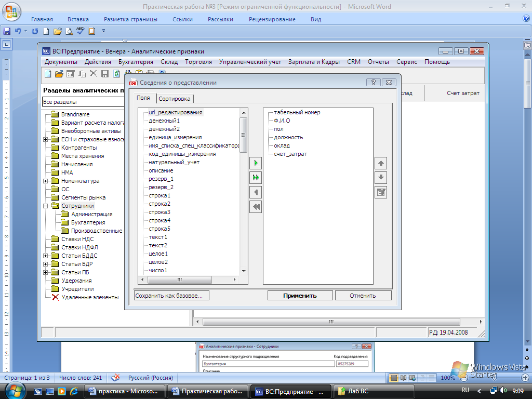
Task: Open the Undo history dropdown arrow
Action: (26, 31)
